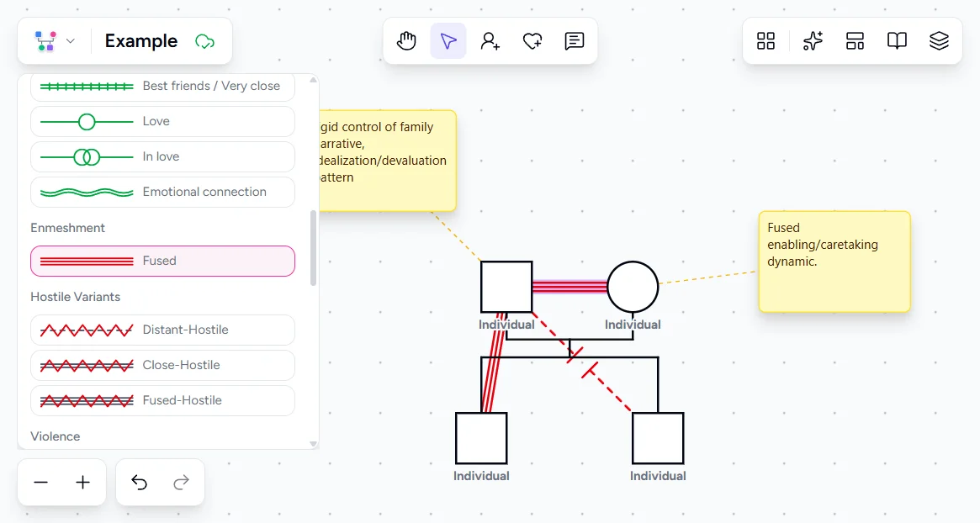
Task: Open the grid apps icon
Action: click(765, 41)
